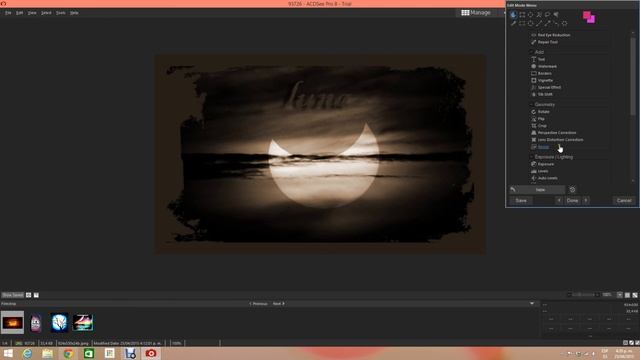Click the magenta background color swatch
Screen dimensions: 640x360
pos(592,20)
